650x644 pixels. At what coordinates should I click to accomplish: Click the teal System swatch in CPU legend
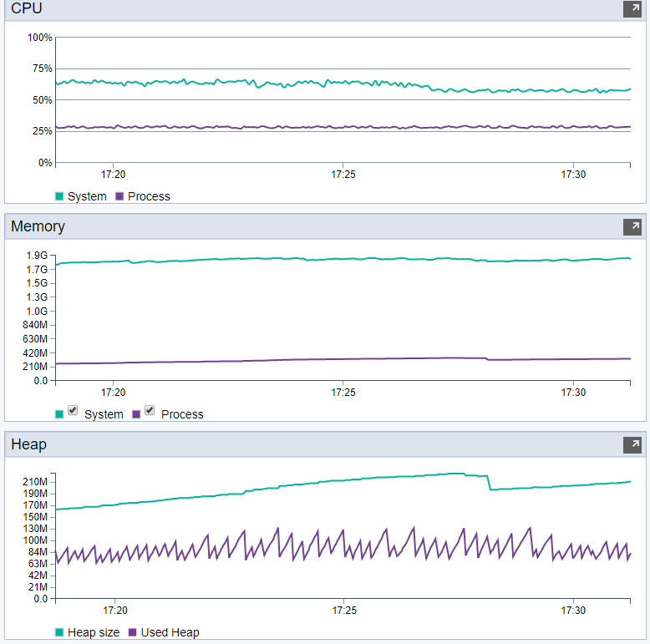coord(59,196)
